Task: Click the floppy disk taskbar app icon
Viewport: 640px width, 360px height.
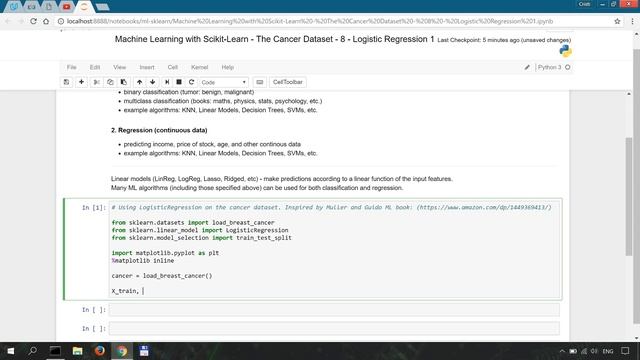Action: (144, 351)
